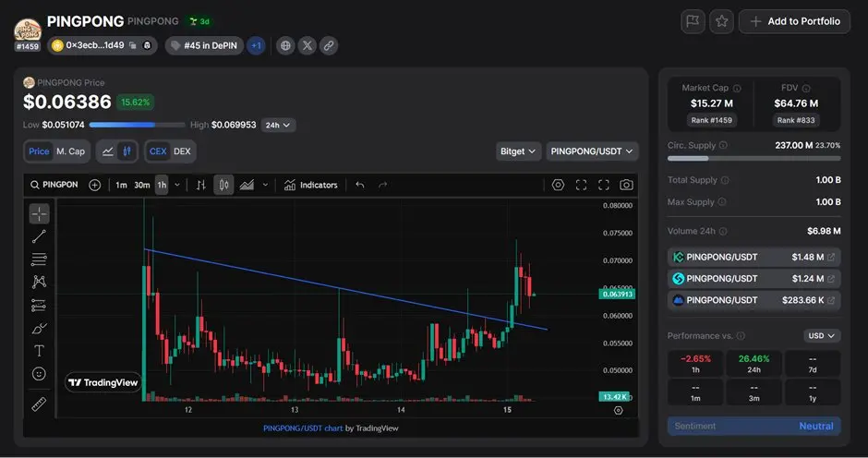Add a compare symbol with plus icon
Image resolution: width=868 pixels, height=458 pixels.
[x=95, y=185]
